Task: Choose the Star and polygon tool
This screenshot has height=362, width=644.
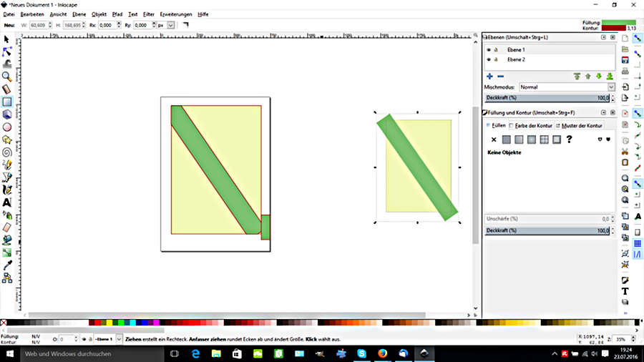Action: pos(6,139)
